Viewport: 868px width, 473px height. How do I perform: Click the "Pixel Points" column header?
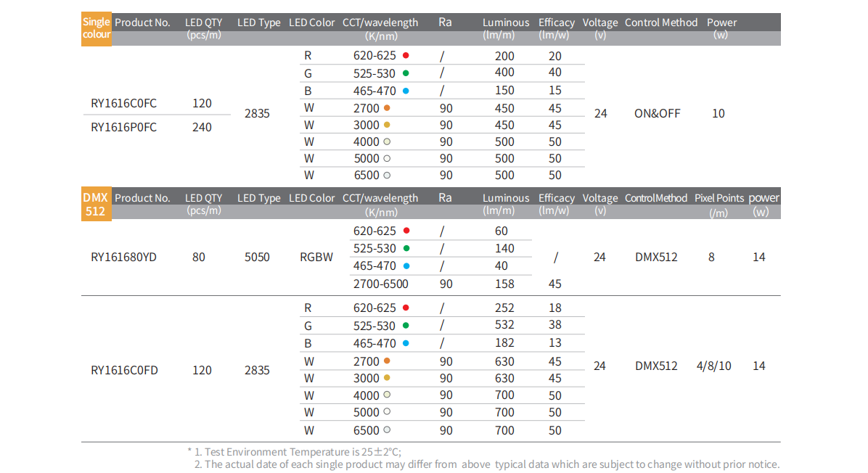pyautogui.click(x=718, y=198)
